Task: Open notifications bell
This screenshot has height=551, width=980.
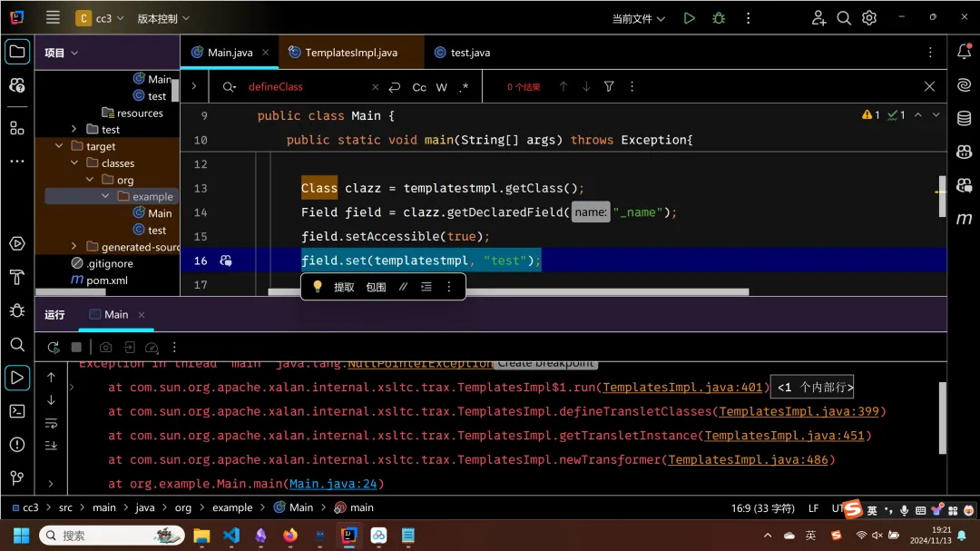Action: click(964, 51)
